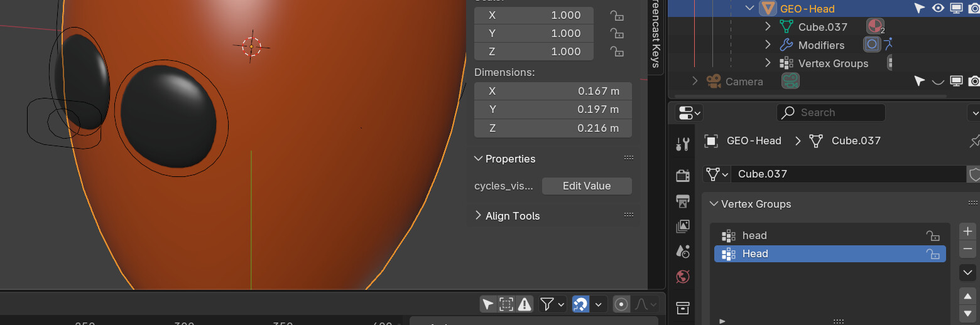This screenshot has width=980, height=325.
Task: Toggle proportional editing circle button
Action: 621,304
